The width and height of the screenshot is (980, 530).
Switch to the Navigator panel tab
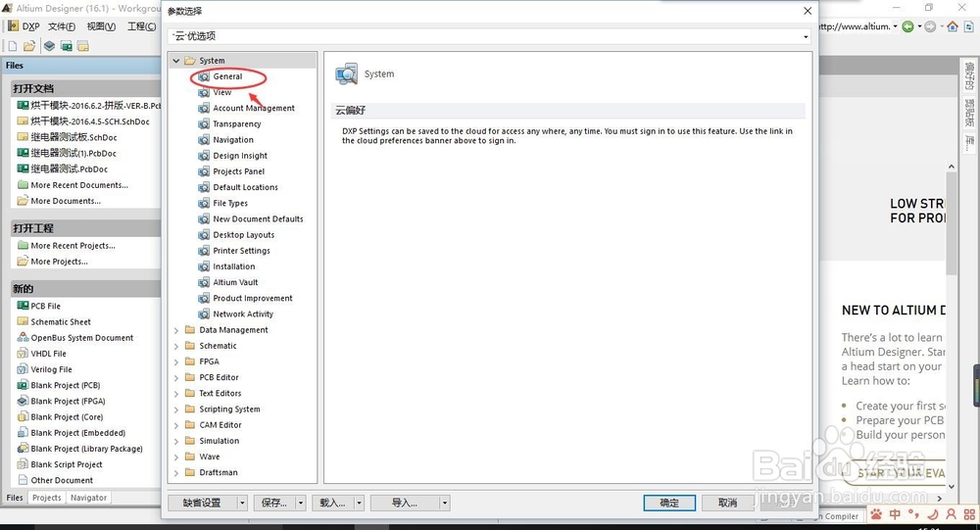88,498
